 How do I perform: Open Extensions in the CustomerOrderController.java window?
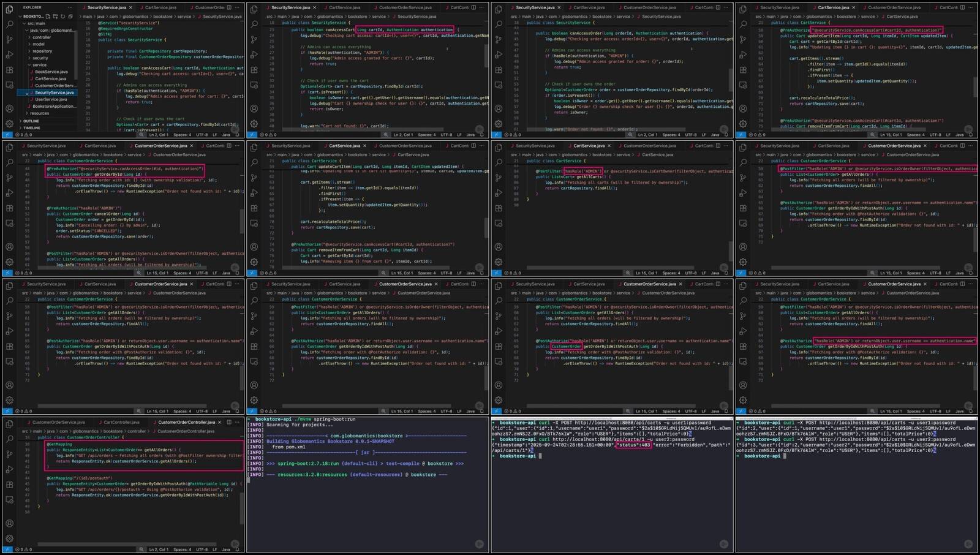click(x=9, y=485)
